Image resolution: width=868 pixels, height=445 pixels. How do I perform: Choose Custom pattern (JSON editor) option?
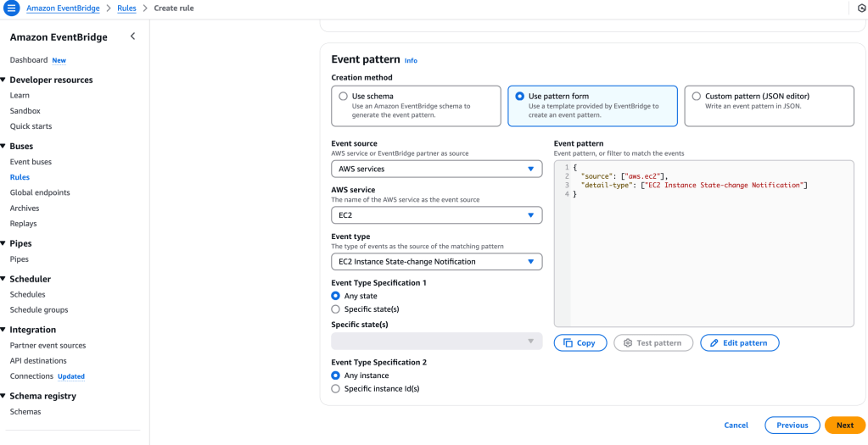point(697,97)
